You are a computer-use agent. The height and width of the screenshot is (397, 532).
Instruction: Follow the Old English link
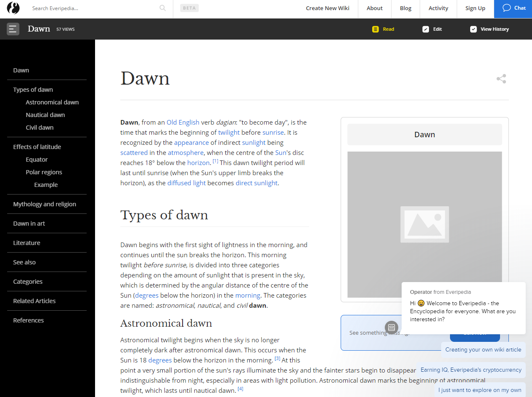point(183,123)
